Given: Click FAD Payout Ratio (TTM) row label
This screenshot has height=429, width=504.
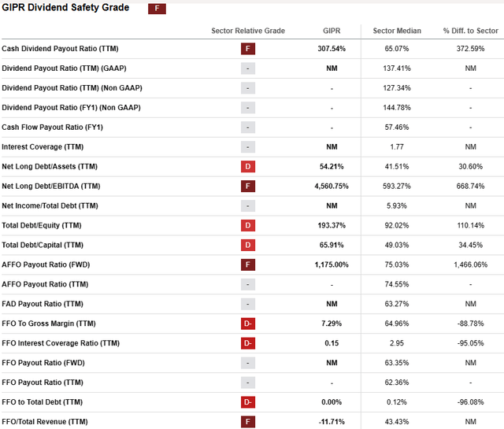Looking at the screenshot, I should click(x=43, y=304).
